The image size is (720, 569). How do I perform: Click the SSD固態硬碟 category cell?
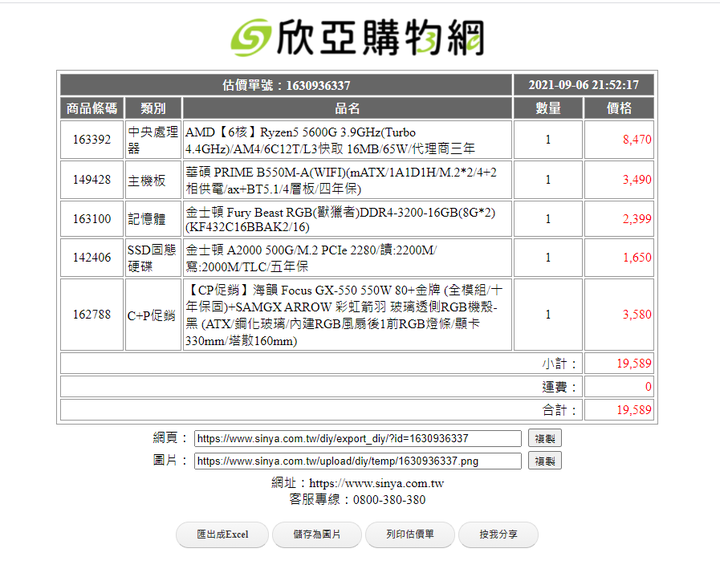click(x=153, y=257)
